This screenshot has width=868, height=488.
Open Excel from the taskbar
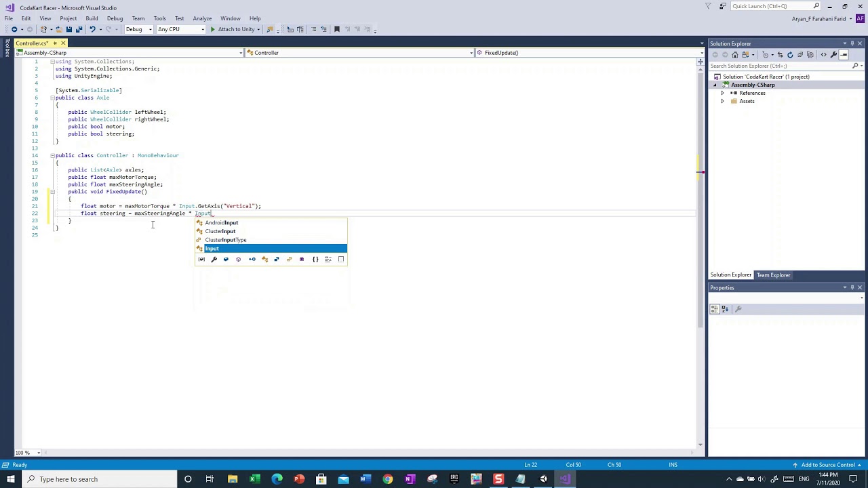pos(254,479)
